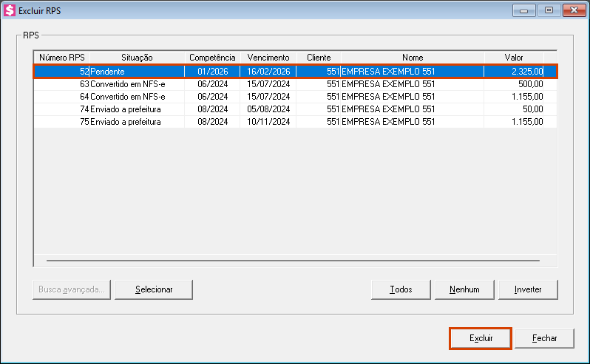This screenshot has width=590, height=364.
Task: Click the Vencimento column header
Action: (268, 58)
